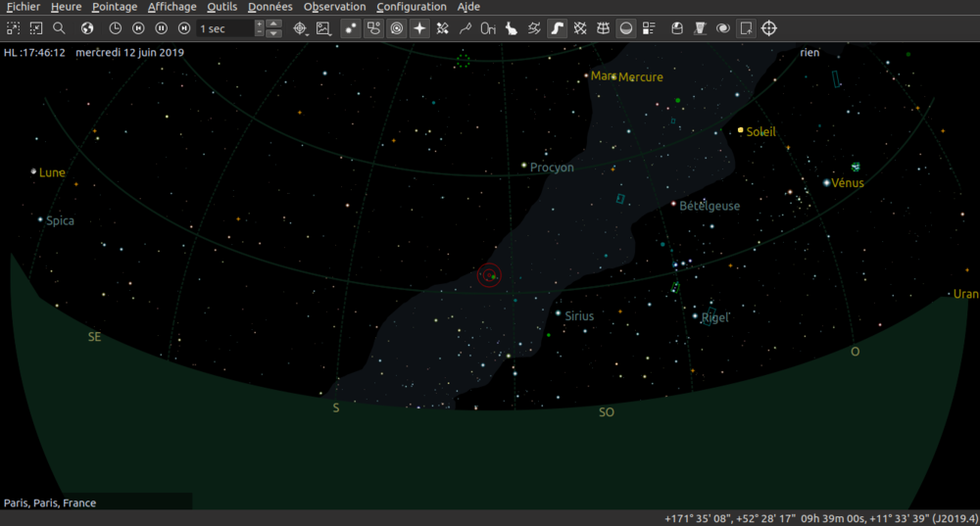Click the legend/list toolbar icon

click(x=649, y=28)
